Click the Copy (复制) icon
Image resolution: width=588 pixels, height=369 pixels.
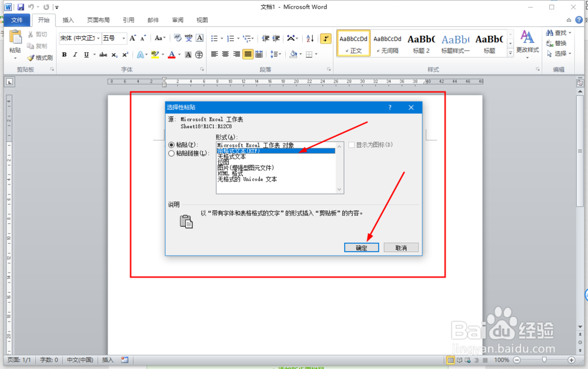pos(31,46)
